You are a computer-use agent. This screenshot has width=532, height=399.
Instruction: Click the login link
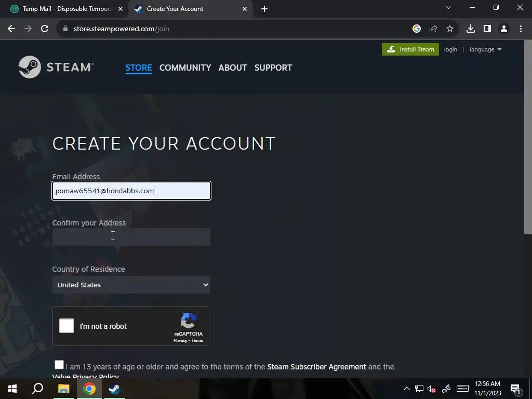450,49
